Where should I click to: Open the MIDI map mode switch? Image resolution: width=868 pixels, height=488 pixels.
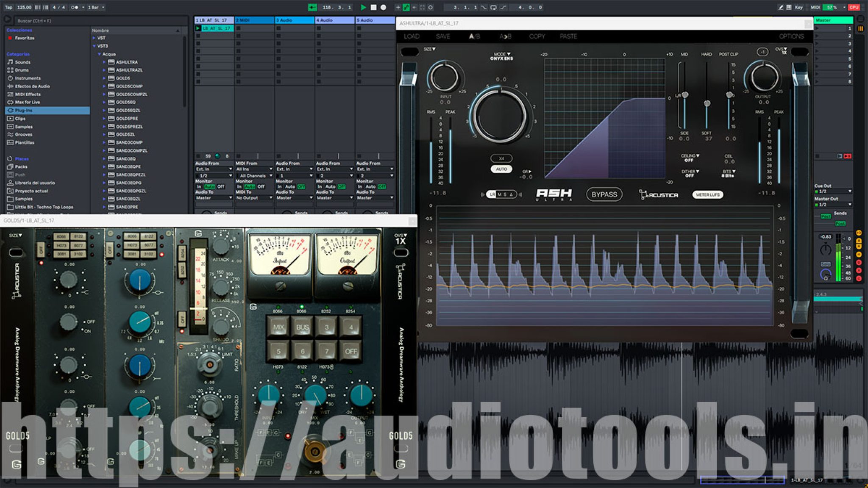coord(815,7)
